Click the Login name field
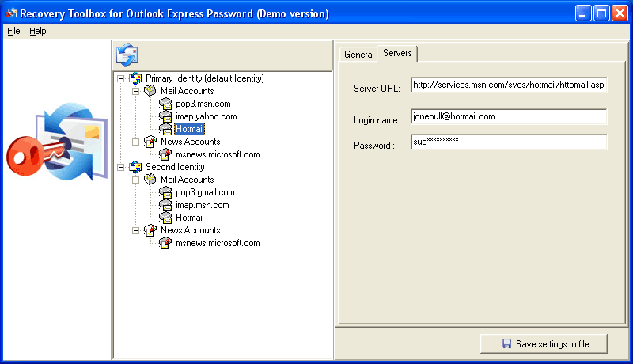Screen dimensions: 633x364 (509, 116)
